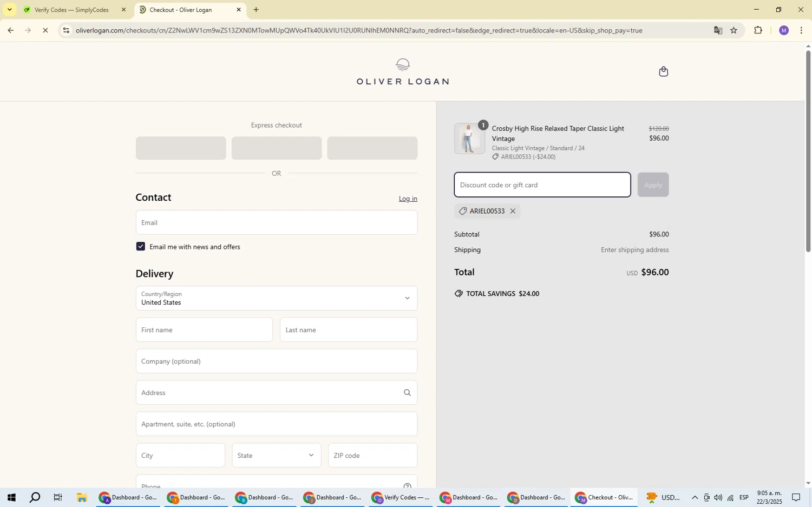Viewport: 812px width, 507px height.
Task: Toggle Email me with news and offers
Action: click(x=141, y=247)
